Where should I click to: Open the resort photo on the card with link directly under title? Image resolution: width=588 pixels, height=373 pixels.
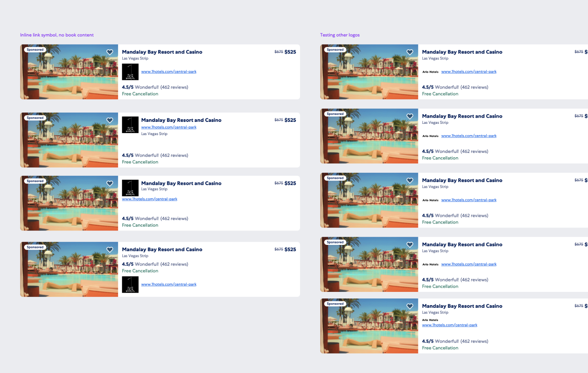69,140
